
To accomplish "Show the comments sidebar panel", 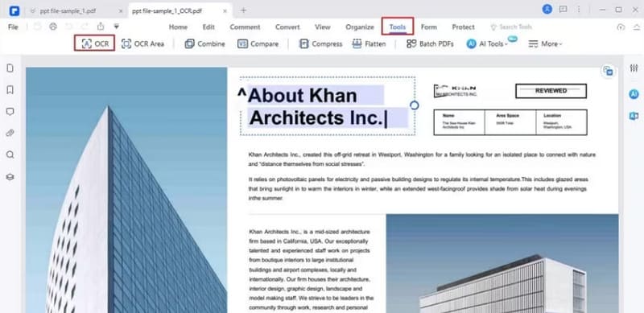I will pos(10,112).
